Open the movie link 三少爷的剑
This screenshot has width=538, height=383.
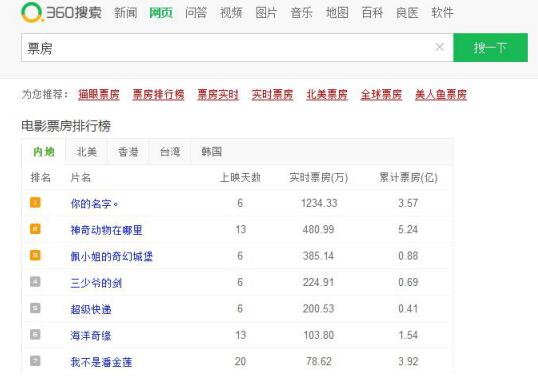click(96, 283)
